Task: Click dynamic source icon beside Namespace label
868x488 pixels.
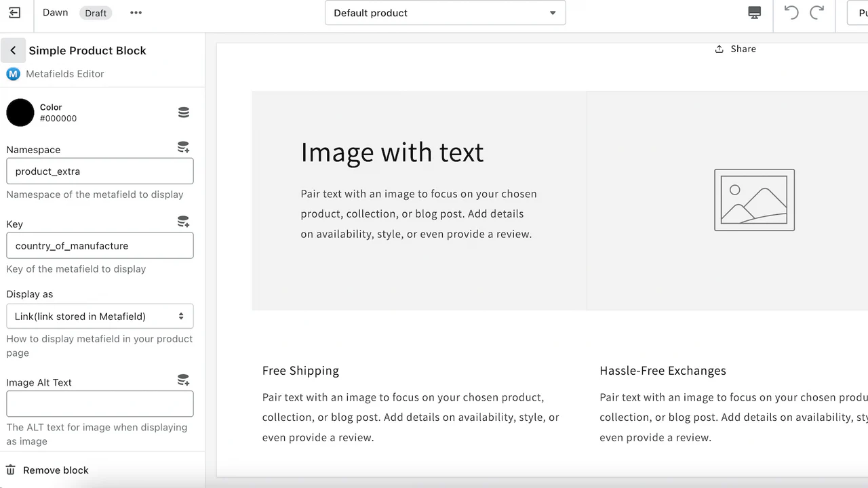Action: pyautogui.click(x=183, y=147)
